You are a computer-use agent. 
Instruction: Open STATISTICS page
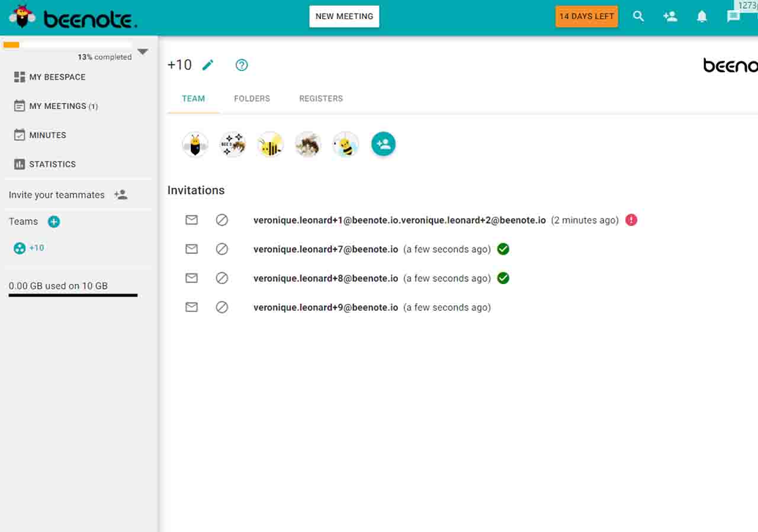point(44,164)
